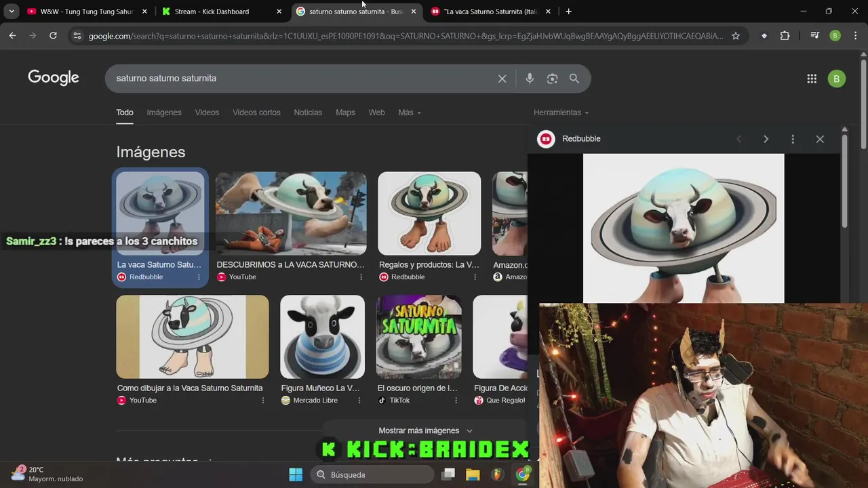The height and width of the screenshot is (488, 868).
Task: Switch to the Maps search tab
Action: tap(345, 113)
